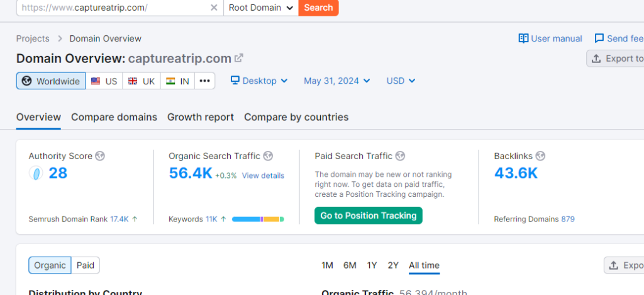Open the USD currency dropdown
The width and height of the screenshot is (644, 295).
click(401, 81)
